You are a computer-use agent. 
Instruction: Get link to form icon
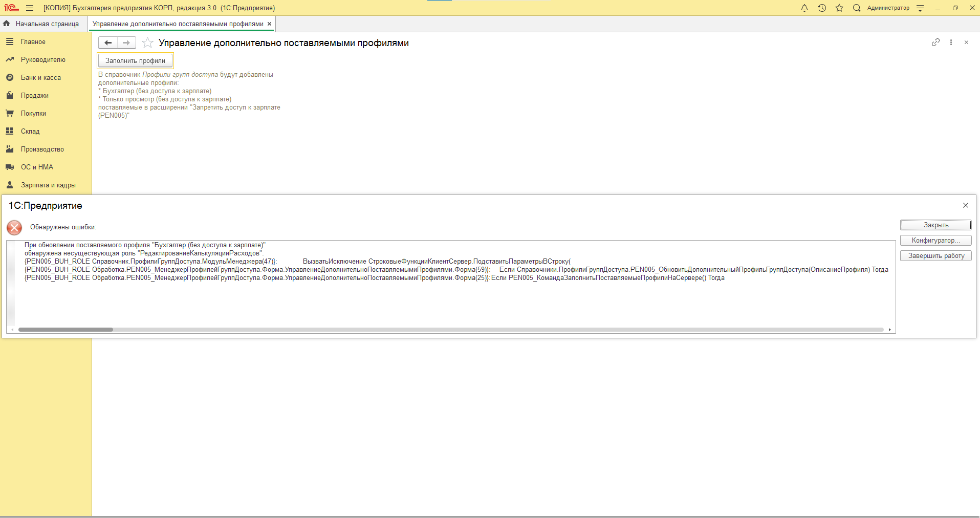[935, 42]
